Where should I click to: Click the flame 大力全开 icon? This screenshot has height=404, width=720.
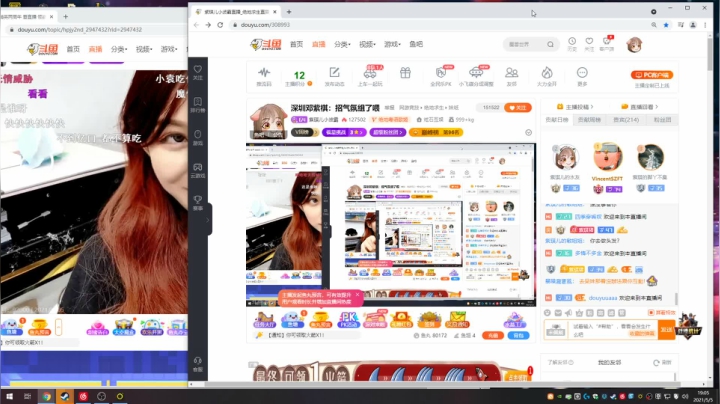tap(547, 73)
